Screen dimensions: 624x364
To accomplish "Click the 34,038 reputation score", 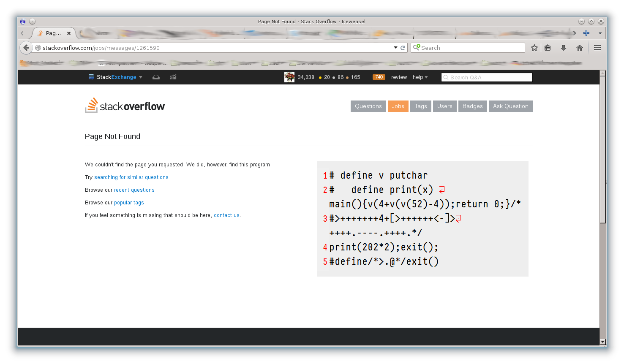I will [306, 77].
